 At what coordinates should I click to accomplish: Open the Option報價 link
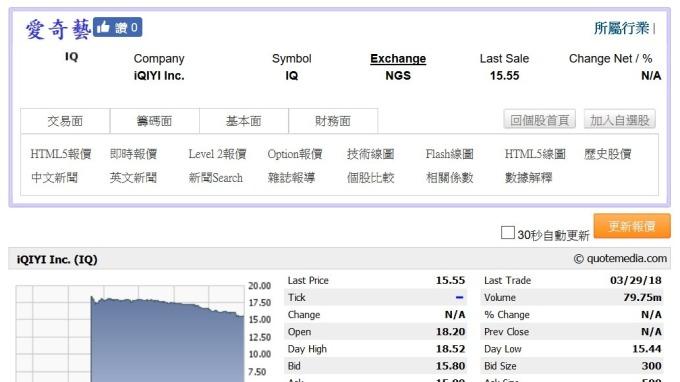coord(295,154)
